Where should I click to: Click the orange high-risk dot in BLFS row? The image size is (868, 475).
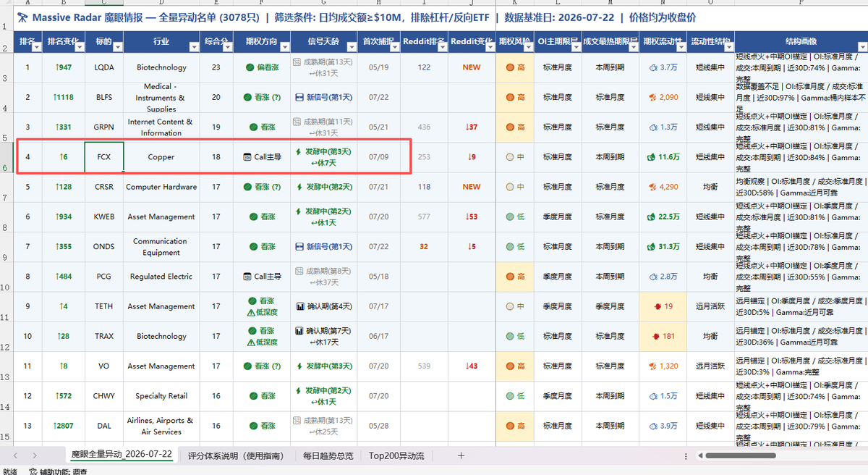point(510,97)
